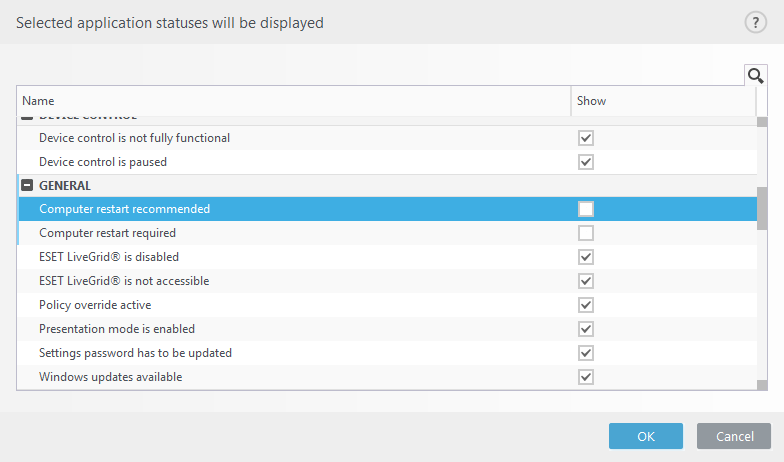
Task: Enable Computer restart required checkbox
Action: click(586, 233)
